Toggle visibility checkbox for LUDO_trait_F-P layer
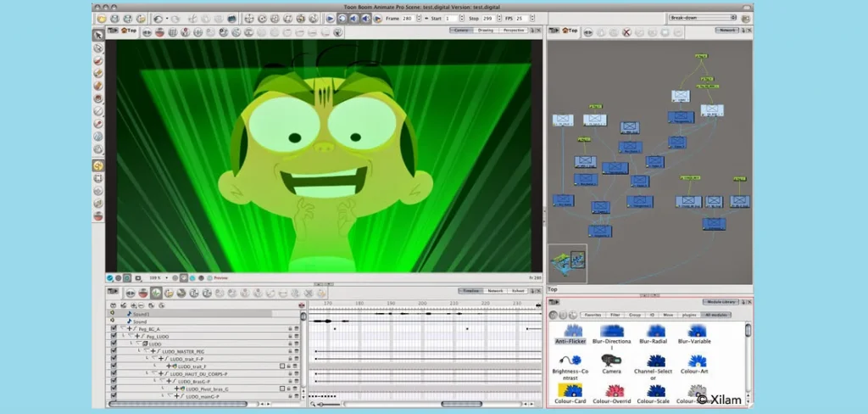This screenshot has width=868, height=414. coord(114,359)
